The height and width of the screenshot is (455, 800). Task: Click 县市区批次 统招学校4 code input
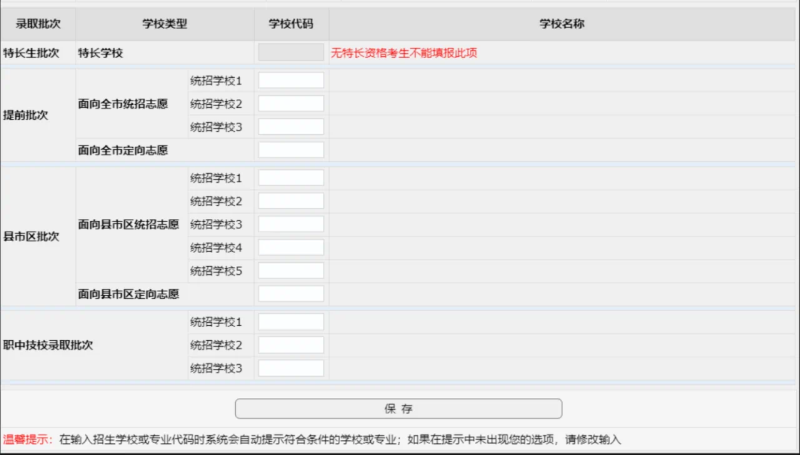pyautogui.click(x=290, y=247)
